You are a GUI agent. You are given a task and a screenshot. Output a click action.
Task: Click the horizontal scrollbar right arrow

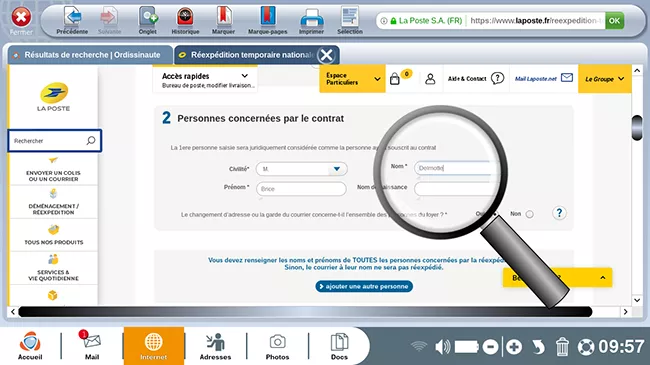tap(626, 311)
